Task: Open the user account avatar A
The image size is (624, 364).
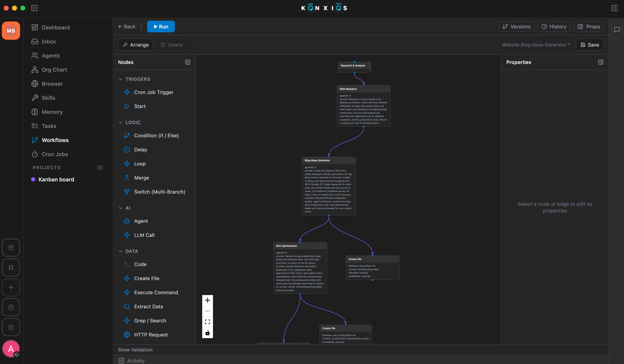Action: [x=11, y=349]
